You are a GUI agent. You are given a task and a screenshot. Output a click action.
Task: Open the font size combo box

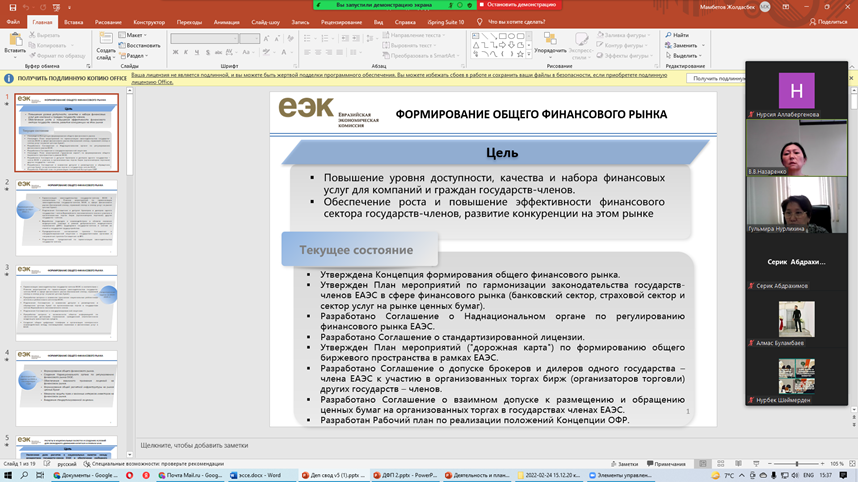pyautogui.click(x=249, y=38)
